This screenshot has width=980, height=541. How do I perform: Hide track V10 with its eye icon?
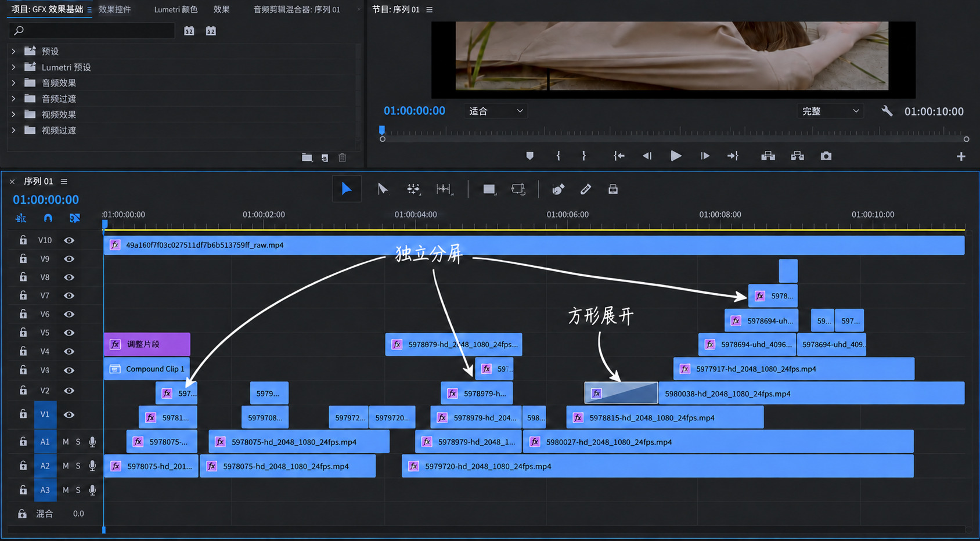tap(69, 240)
